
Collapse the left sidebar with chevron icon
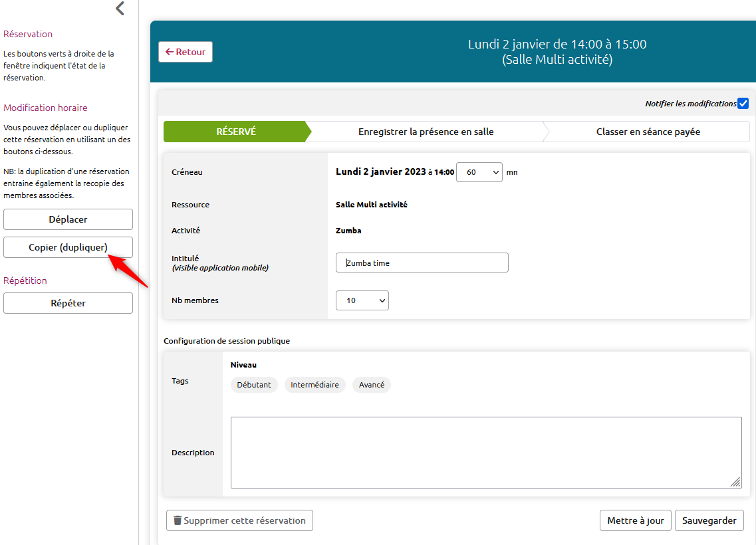point(120,9)
